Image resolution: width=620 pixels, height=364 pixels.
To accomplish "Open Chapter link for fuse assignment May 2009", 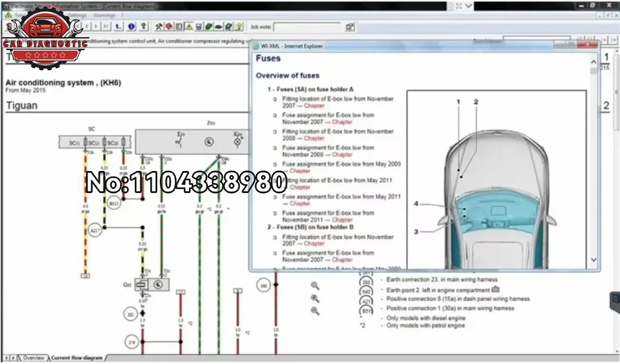I will (x=300, y=171).
